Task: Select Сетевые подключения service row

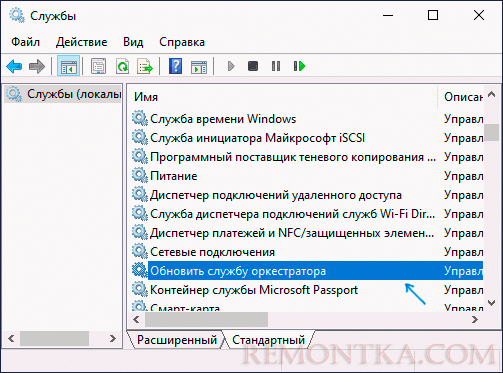Action: coord(307,252)
